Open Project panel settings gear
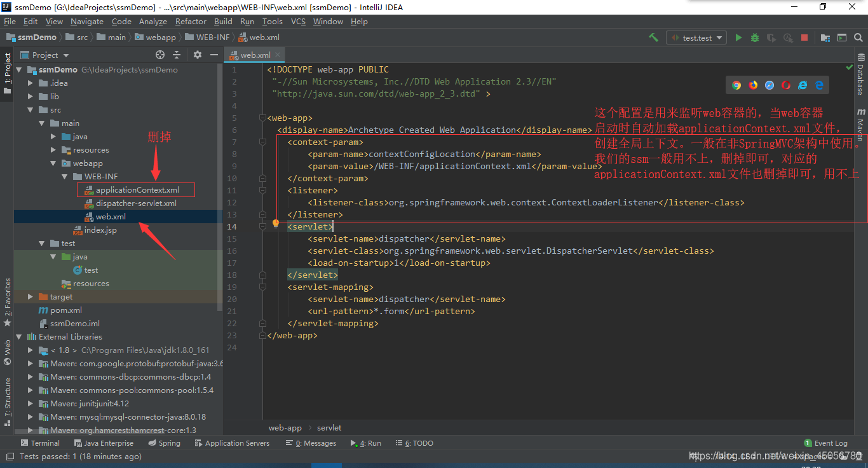 198,55
